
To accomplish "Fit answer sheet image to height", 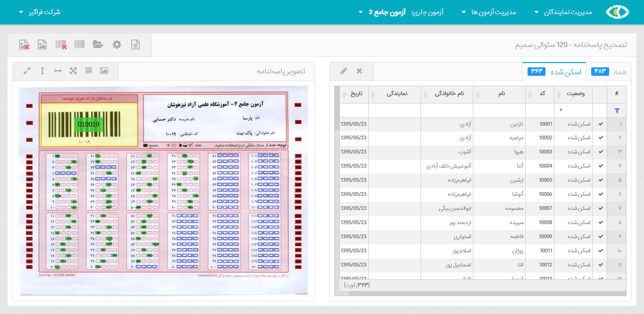I will pos(42,71).
